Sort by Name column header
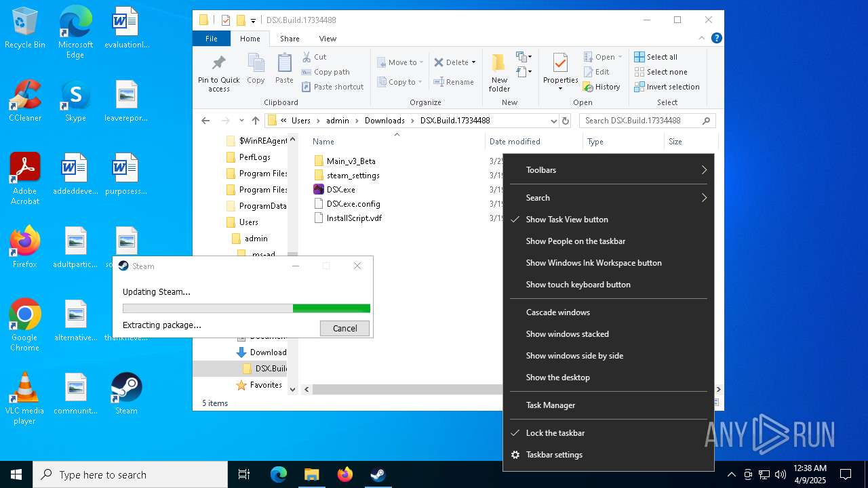 (x=397, y=142)
